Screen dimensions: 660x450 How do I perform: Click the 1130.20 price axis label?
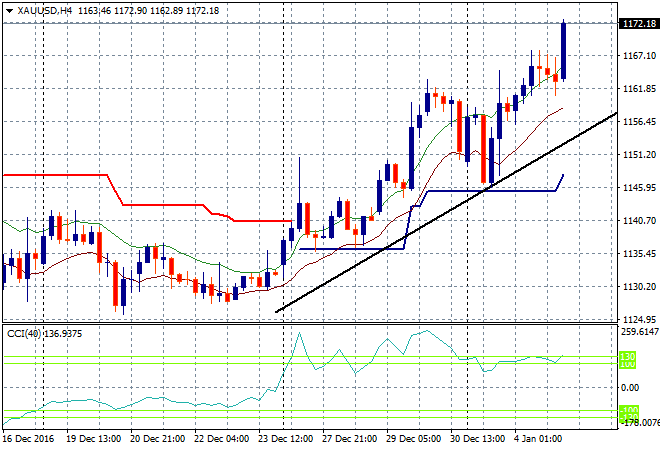[639, 286]
